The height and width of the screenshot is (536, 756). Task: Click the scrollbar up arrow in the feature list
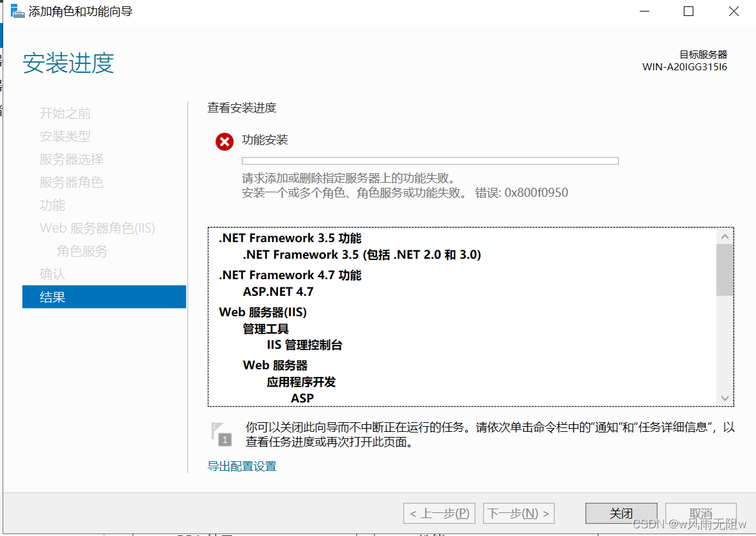coord(725,236)
